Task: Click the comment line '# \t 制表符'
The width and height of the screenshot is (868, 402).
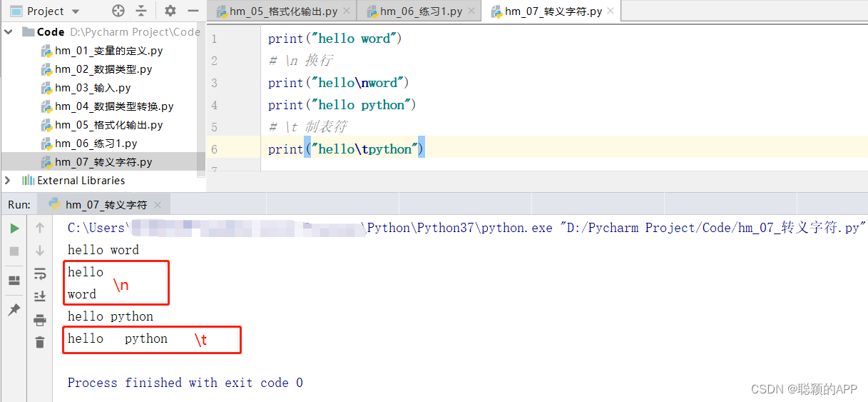Action: (307, 127)
